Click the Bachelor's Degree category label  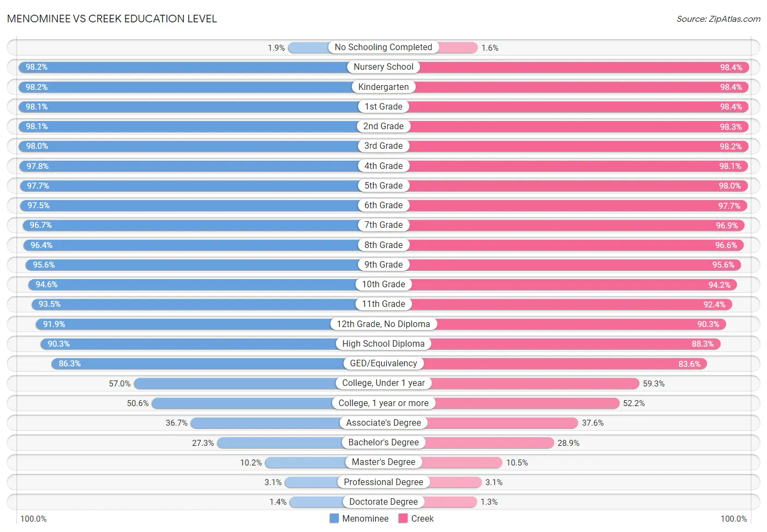click(x=383, y=443)
